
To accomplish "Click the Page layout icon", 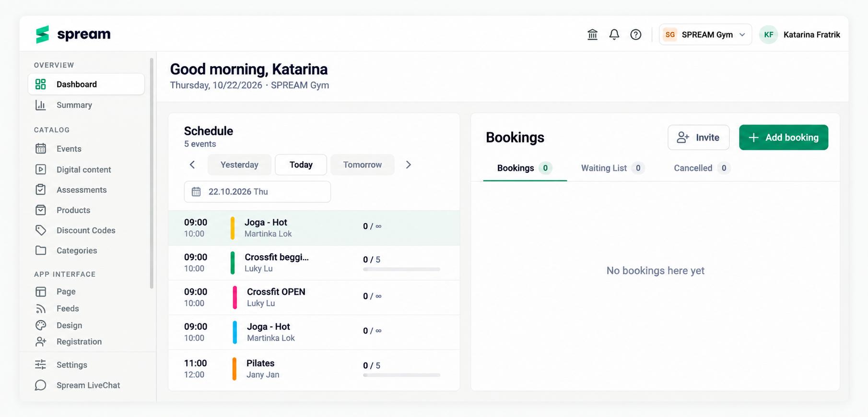I will [41, 292].
